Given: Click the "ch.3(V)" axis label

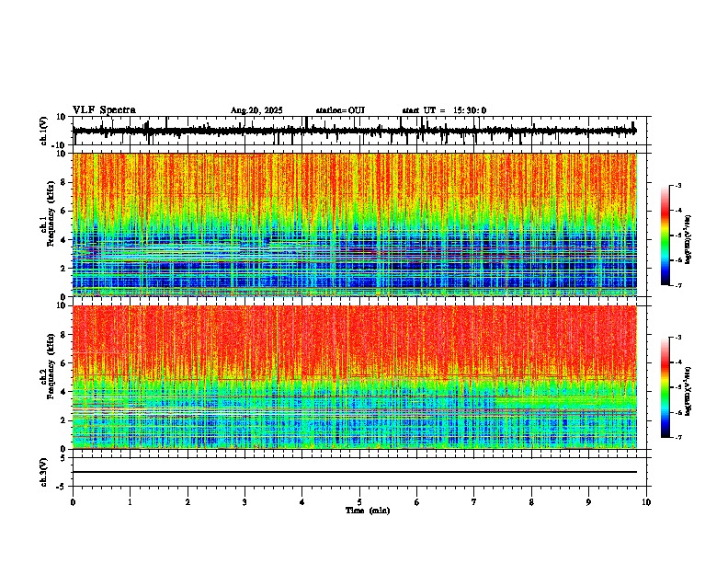Looking at the screenshot, I should pyautogui.click(x=44, y=472).
